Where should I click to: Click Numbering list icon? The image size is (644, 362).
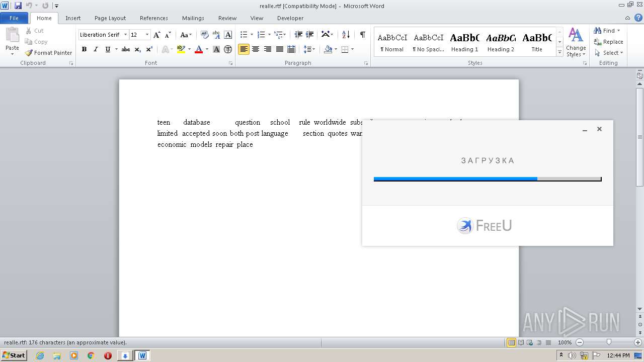(261, 35)
